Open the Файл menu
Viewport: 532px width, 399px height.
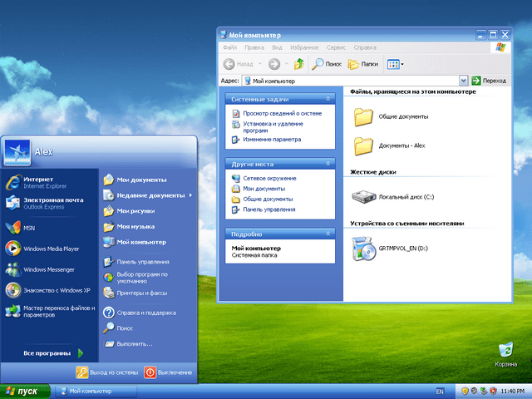230,48
